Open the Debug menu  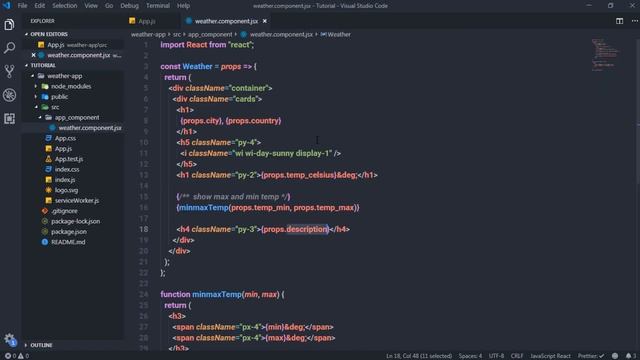(129, 6)
